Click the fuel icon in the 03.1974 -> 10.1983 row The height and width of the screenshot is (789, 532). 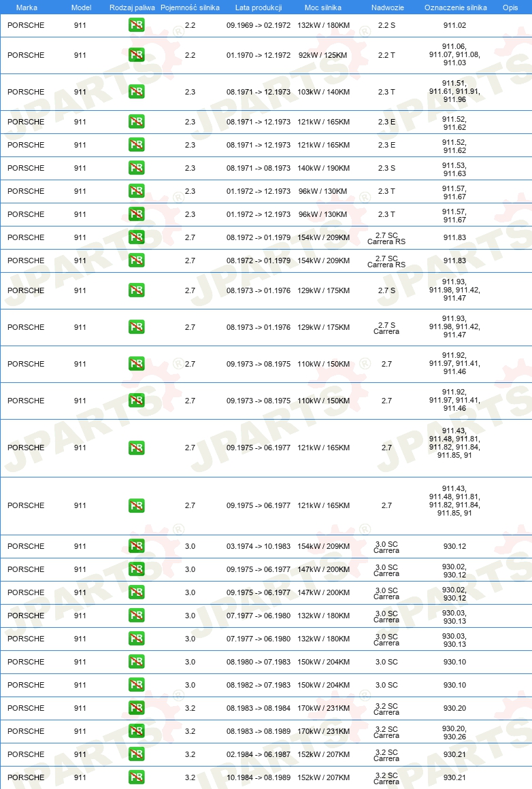coord(136,546)
